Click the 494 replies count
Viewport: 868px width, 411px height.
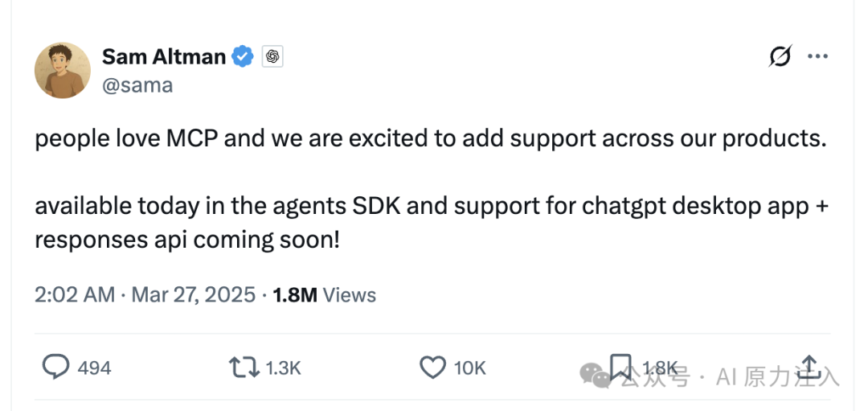click(x=94, y=368)
